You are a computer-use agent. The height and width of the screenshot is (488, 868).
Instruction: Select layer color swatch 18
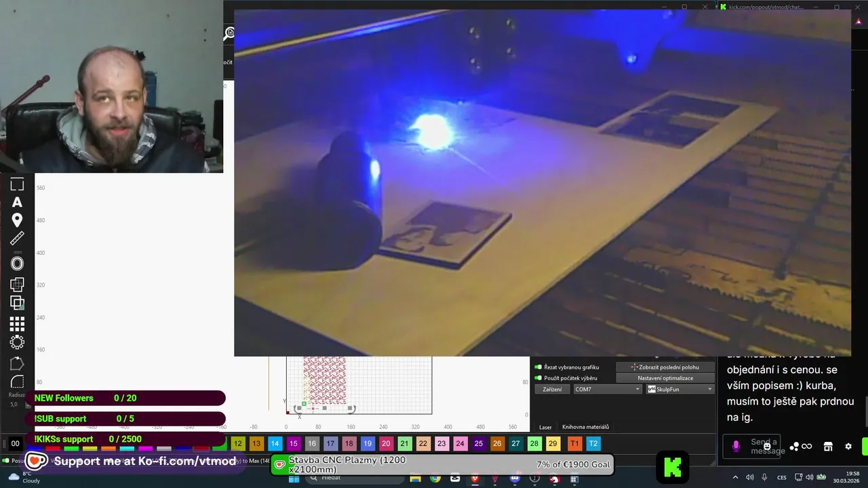pyautogui.click(x=349, y=444)
